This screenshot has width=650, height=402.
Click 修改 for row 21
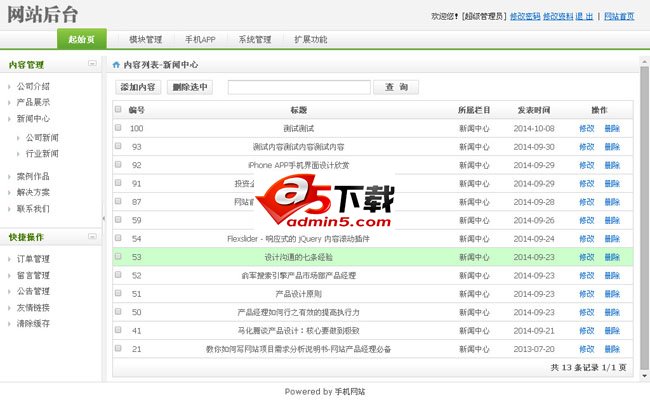click(x=587, y=349)
